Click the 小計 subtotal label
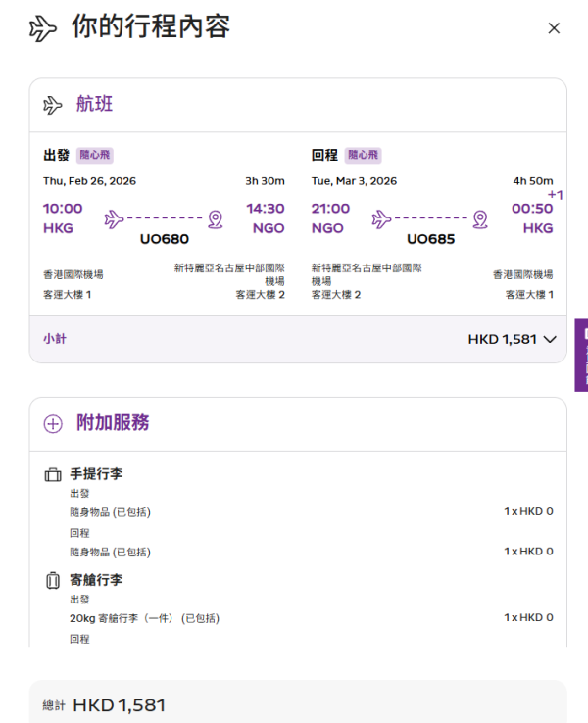This screenshot has height=723, width=588. [55, 339]
